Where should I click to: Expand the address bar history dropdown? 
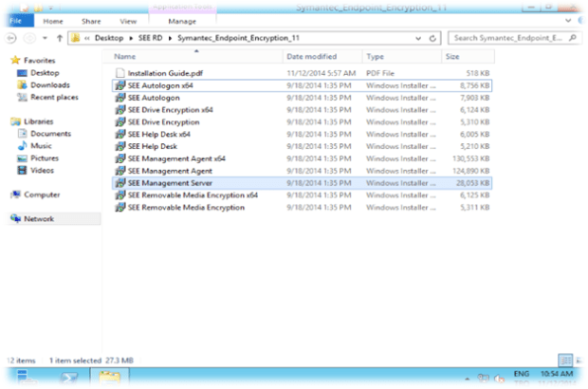[419, 39]
